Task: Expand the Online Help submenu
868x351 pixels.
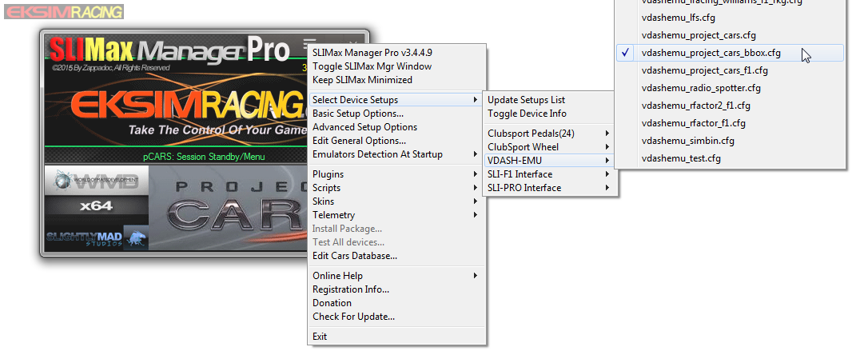Action: (x=397, y=276)
